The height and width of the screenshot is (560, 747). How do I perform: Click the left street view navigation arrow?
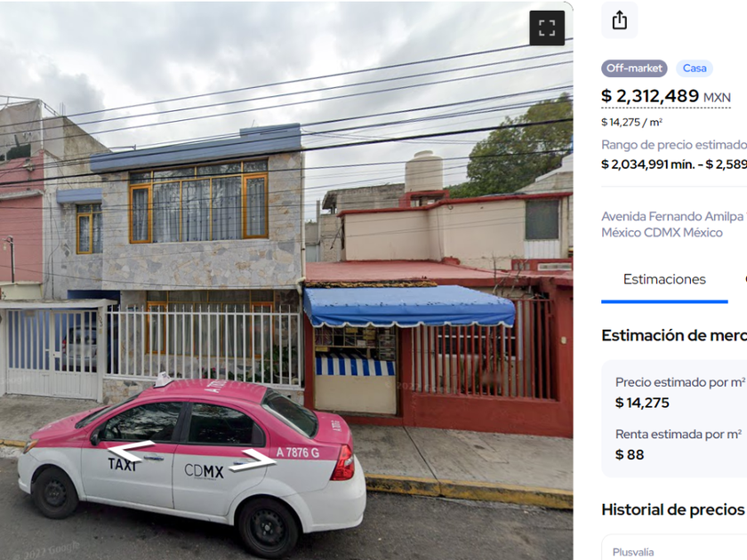(130, 450)
